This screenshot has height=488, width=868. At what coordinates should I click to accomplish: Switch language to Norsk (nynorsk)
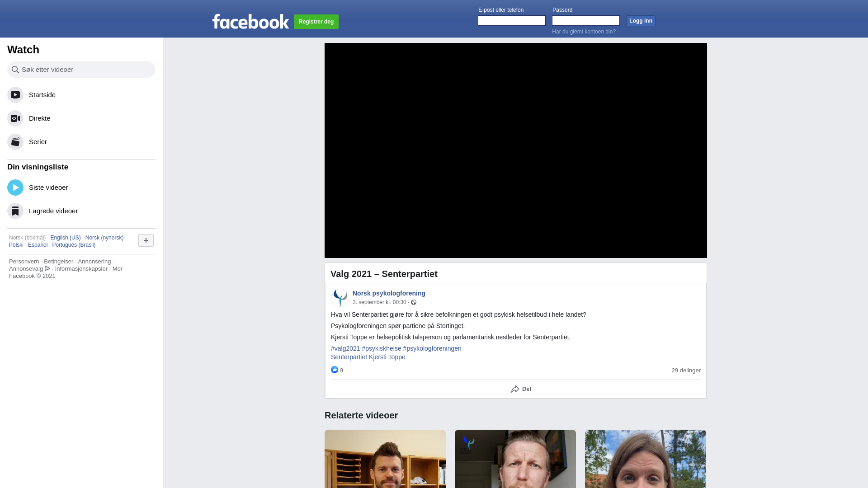(x=104, y=238)
